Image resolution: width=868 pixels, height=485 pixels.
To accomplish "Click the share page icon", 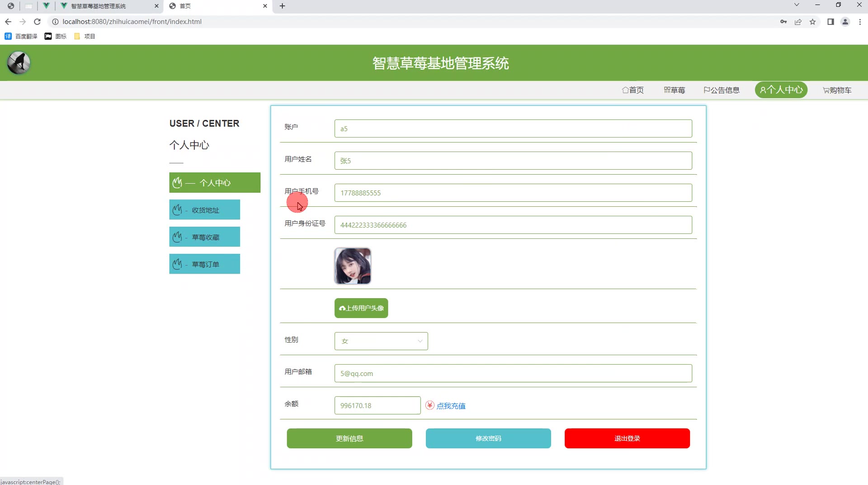I will [798, 22].
